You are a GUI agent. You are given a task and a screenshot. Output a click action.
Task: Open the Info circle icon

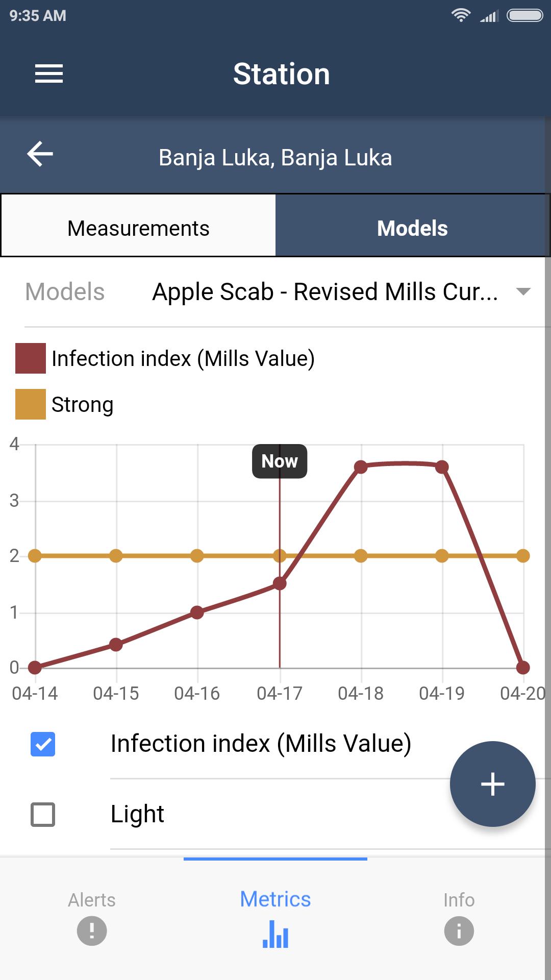pos(459,930)
